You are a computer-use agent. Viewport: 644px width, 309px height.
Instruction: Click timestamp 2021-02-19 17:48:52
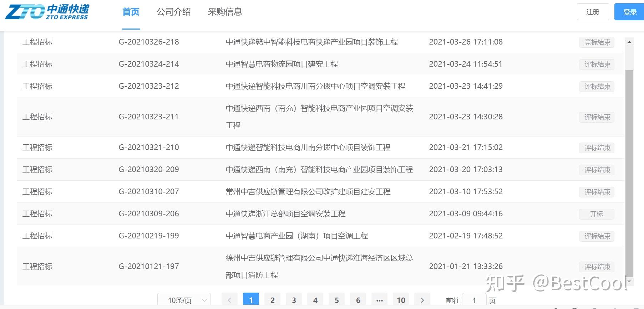pyautogui.click(x=466, y=236)
